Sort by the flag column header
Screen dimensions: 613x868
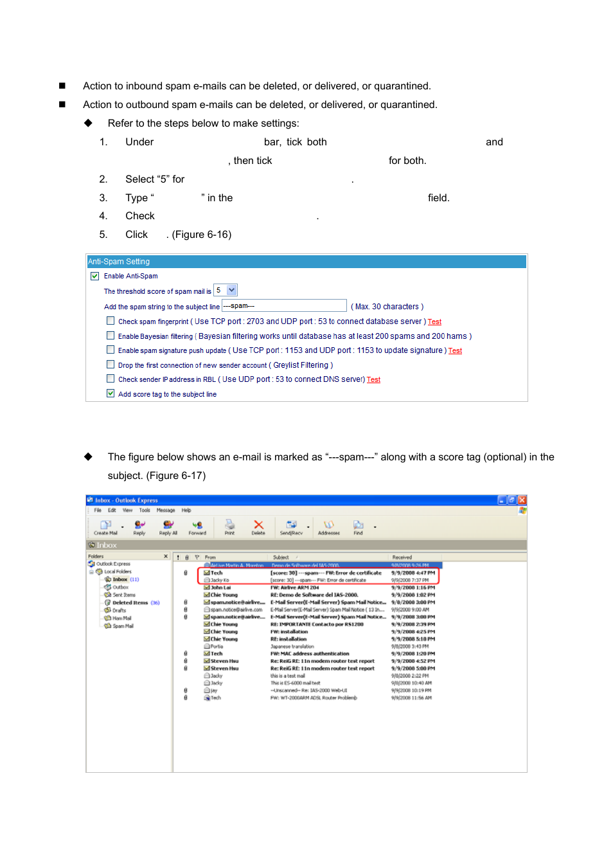pyautogui.click(x=197, y=557)
